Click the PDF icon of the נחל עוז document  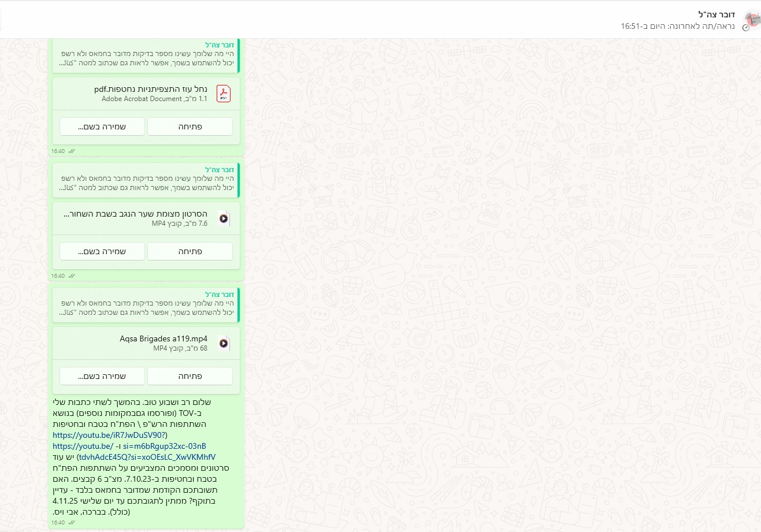click(224, 94)
